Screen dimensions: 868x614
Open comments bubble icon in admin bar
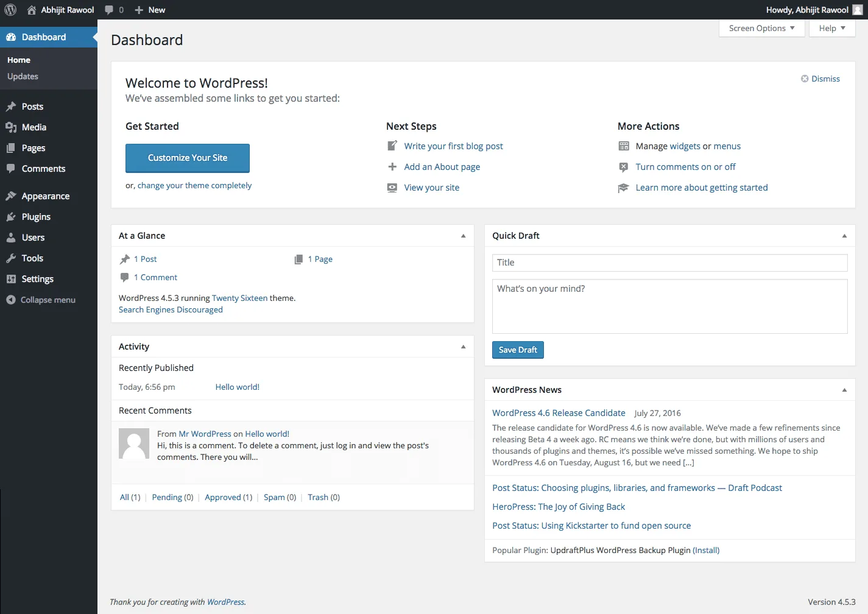coord(109,10)
